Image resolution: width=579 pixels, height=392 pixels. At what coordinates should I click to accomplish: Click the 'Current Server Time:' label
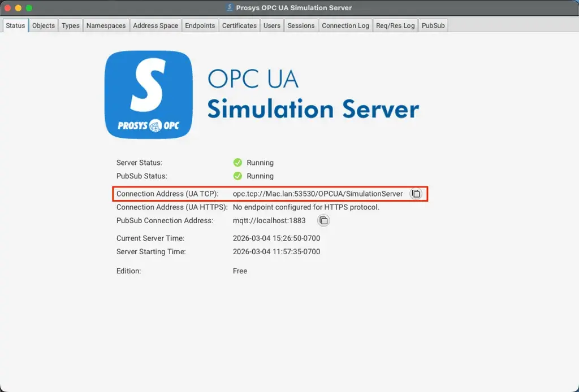pos(150,238)
